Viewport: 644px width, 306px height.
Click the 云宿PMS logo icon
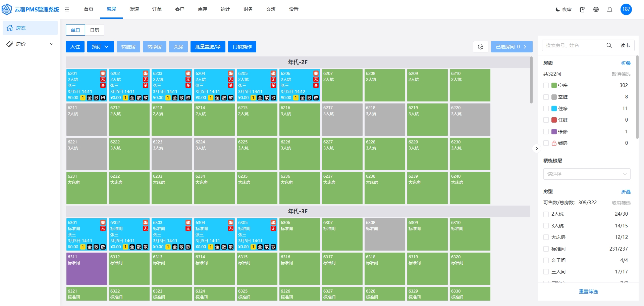pos(7,9)
